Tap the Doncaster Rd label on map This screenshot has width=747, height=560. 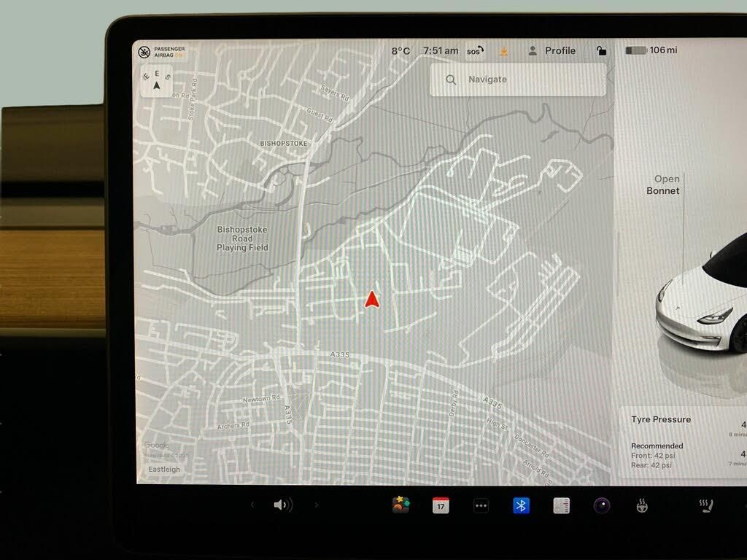(532, 446)
